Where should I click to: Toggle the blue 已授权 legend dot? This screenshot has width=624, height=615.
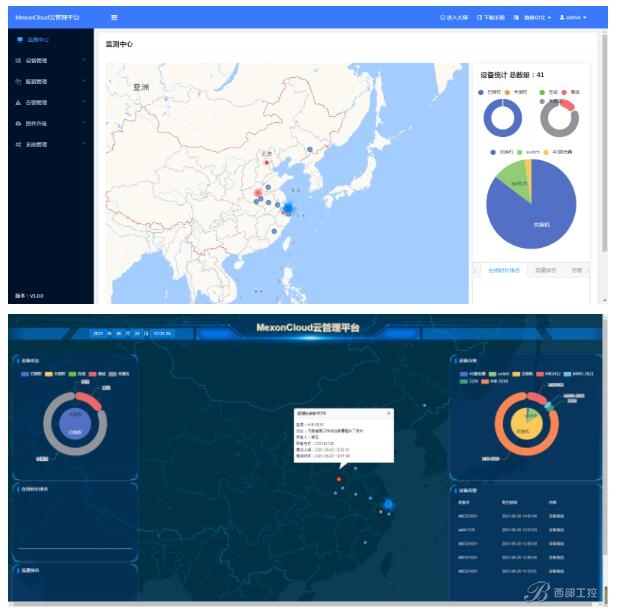click(481, 92)
